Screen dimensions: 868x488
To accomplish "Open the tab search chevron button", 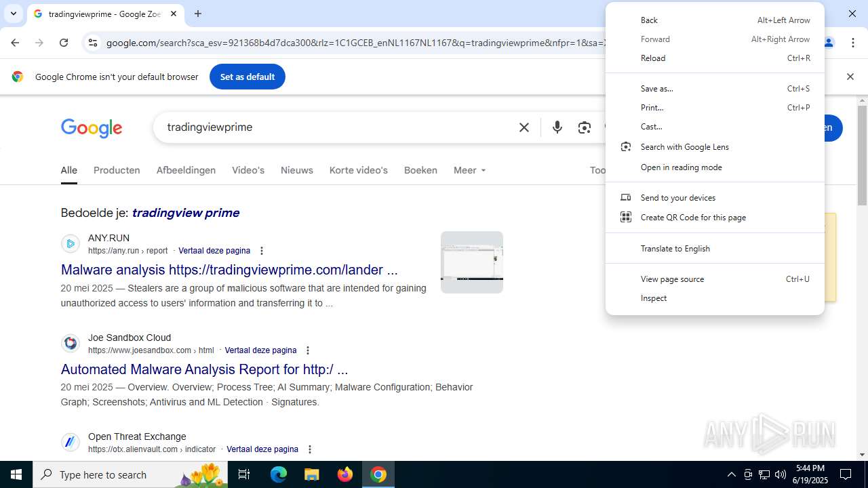I will (x=14, y=14).
